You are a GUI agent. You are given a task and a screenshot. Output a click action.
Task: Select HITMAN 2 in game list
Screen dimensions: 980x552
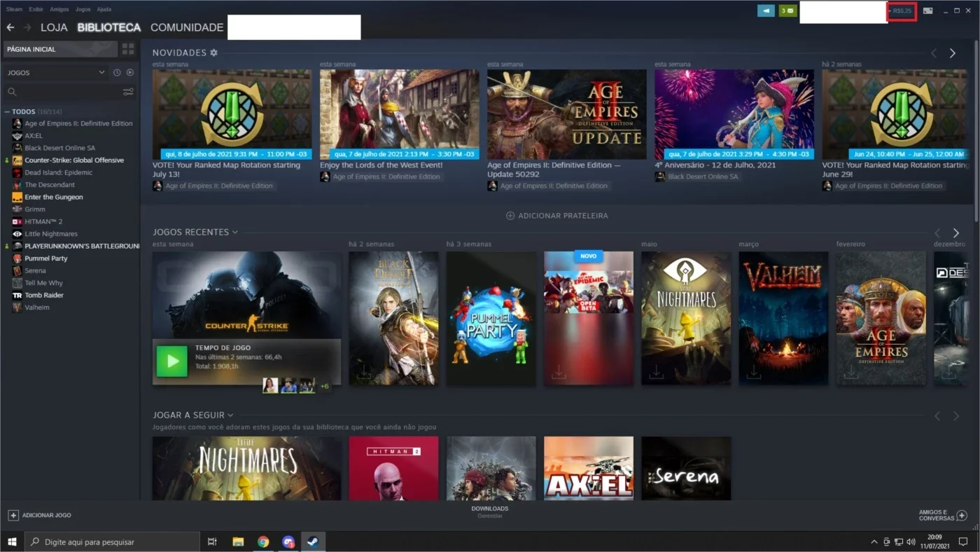pyautogui.click(x=43, y=221)
